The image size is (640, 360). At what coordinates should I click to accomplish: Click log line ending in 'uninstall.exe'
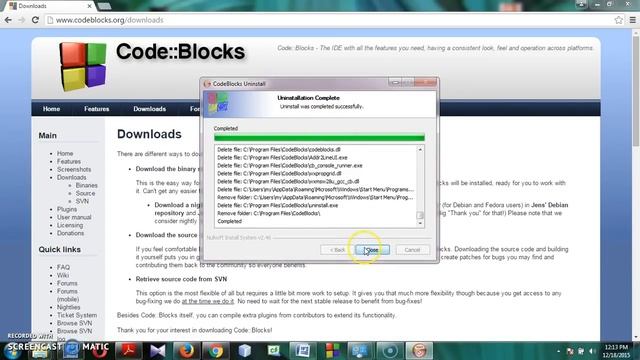click(x=278, y=205)
